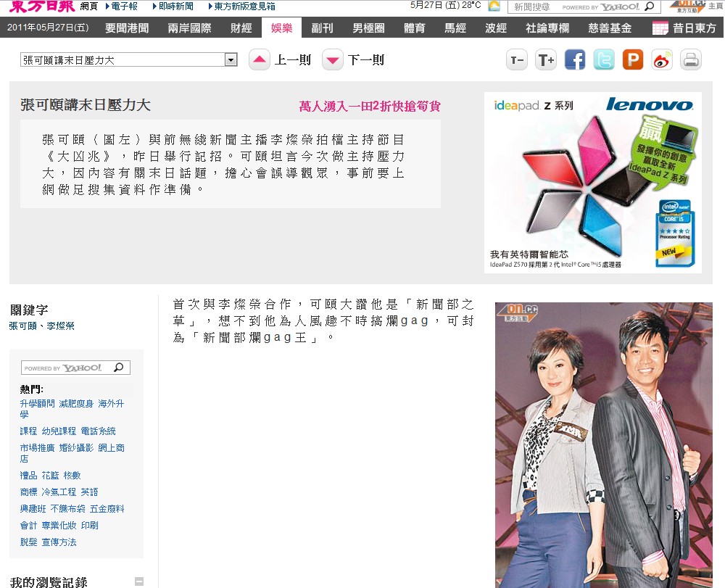Click 下一則 text link
725x588 pixels.
[x=365, y=60]
